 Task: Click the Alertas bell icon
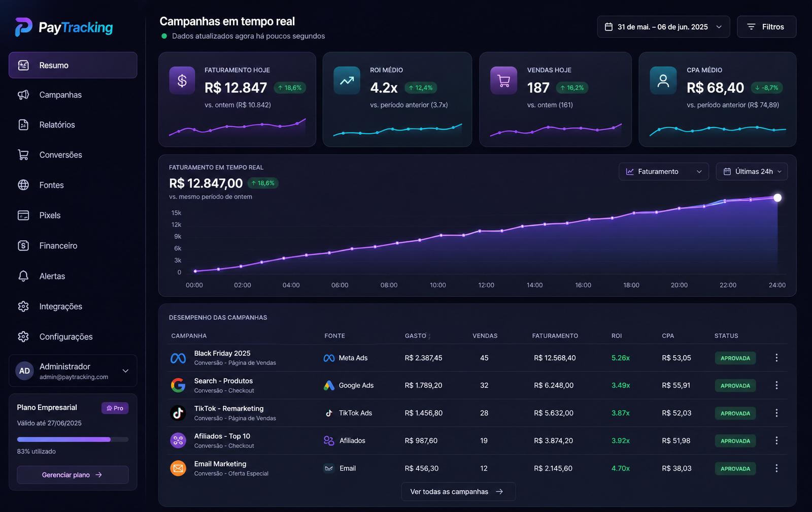coord(23,276)
